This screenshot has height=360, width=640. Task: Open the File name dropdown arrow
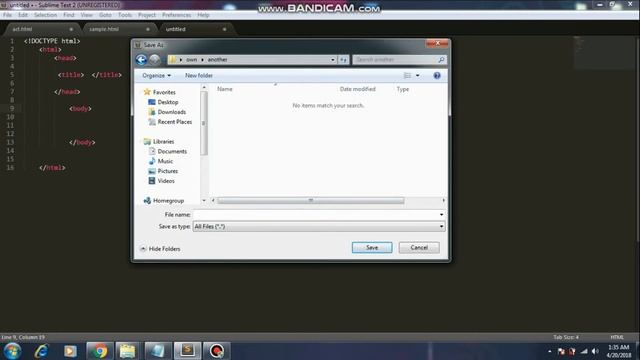[441, 214]
